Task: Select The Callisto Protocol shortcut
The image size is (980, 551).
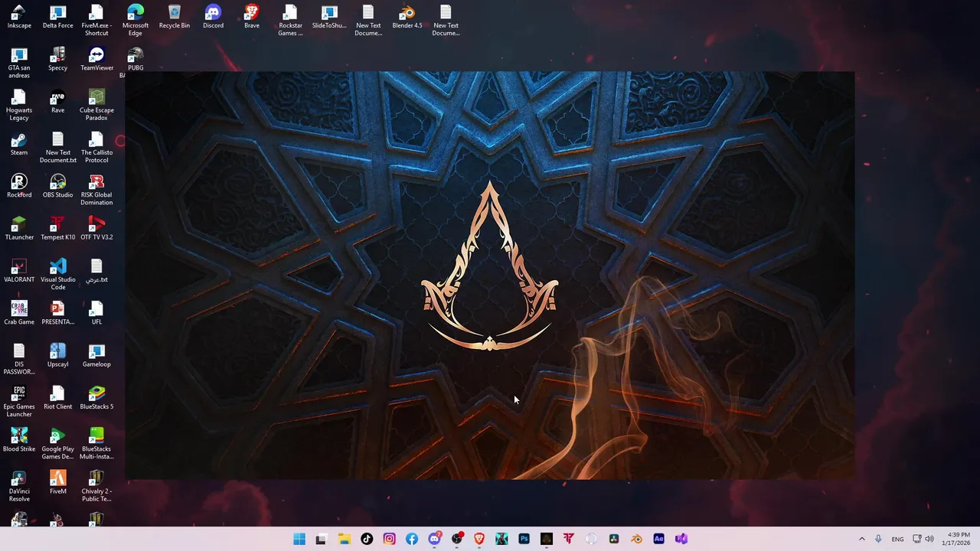Action: click(x=96, y=148)
